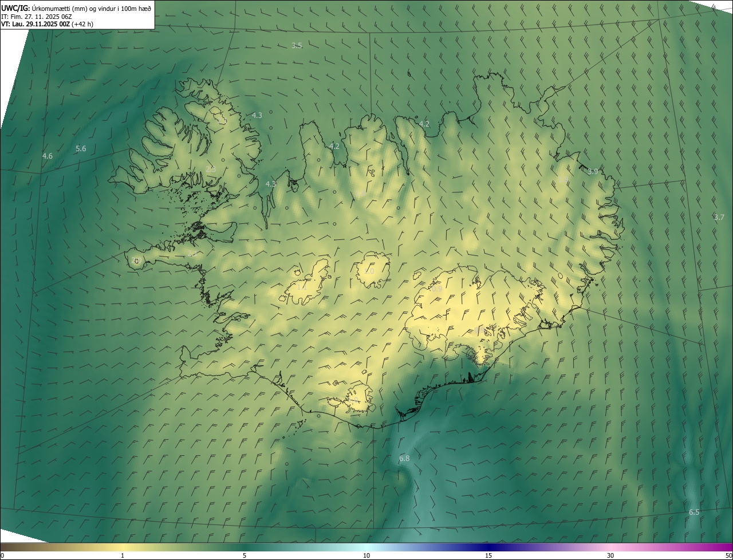Click the colour scale tick label '1'
The width and height of the screenshot is (733, 560).
[123, 555]
